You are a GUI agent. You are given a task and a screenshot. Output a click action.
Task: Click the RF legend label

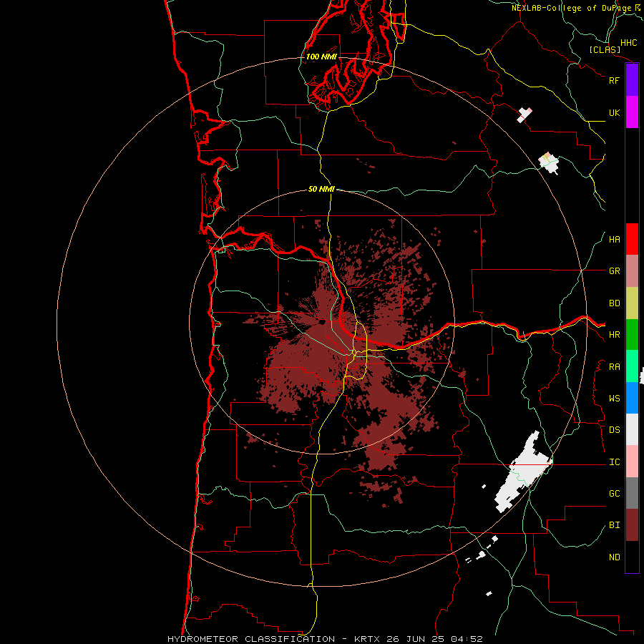click(614, 80)
